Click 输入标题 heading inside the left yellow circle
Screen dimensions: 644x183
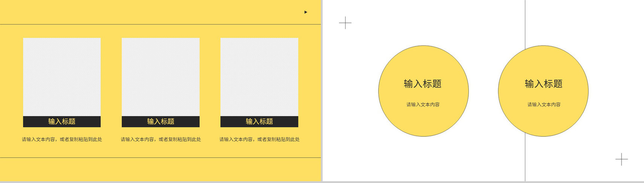point(423,84)
